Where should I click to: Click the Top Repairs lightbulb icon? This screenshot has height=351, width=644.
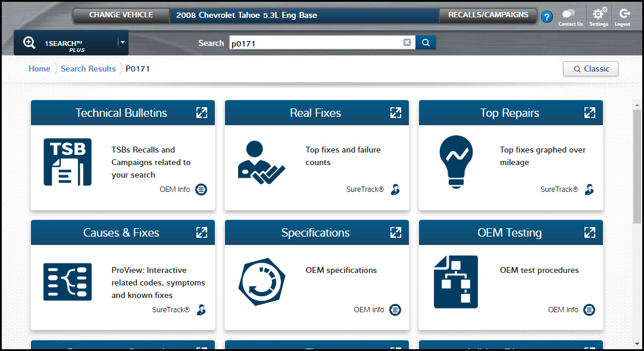(456, 162)
